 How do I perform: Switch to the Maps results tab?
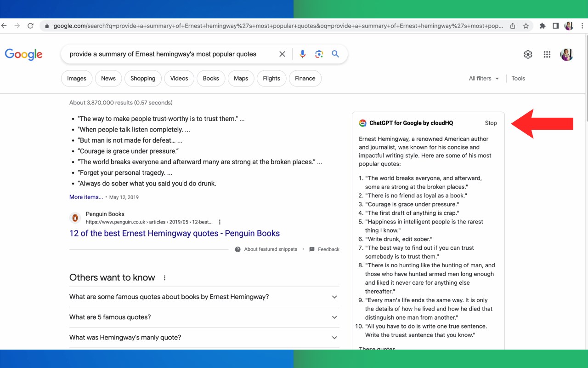click(241, 78)
